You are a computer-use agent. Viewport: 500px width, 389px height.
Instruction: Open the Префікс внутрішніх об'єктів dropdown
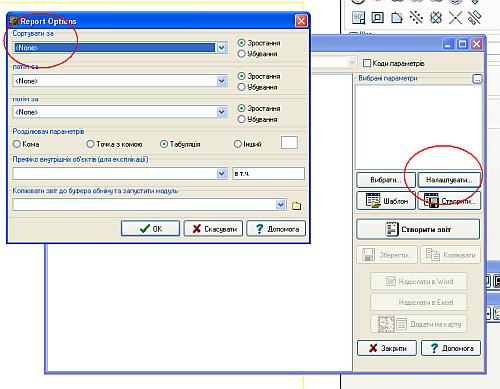coord(222,173)
